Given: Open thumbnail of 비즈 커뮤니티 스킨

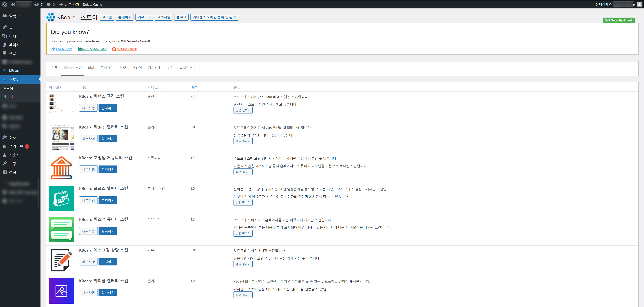Looking at the screenshot, I should click(x=61, y=229).
